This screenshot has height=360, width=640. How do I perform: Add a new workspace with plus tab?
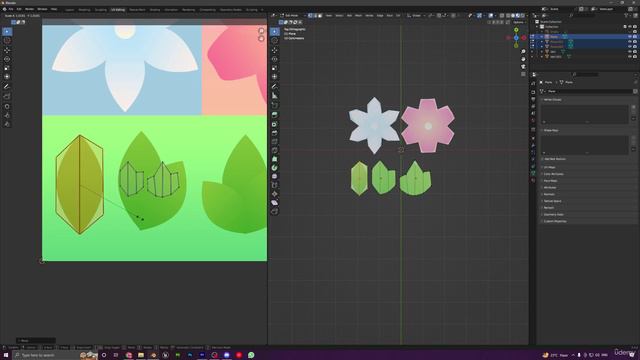point(262,9)
